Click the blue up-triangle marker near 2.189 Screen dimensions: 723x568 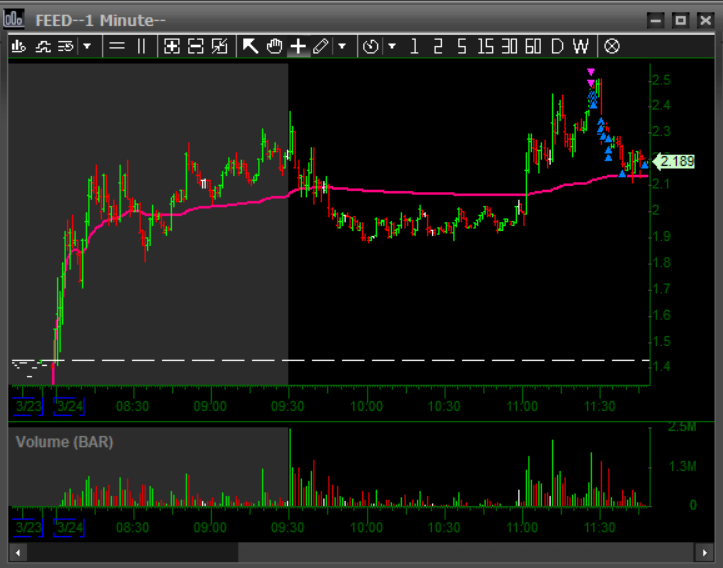coord(645,164)
